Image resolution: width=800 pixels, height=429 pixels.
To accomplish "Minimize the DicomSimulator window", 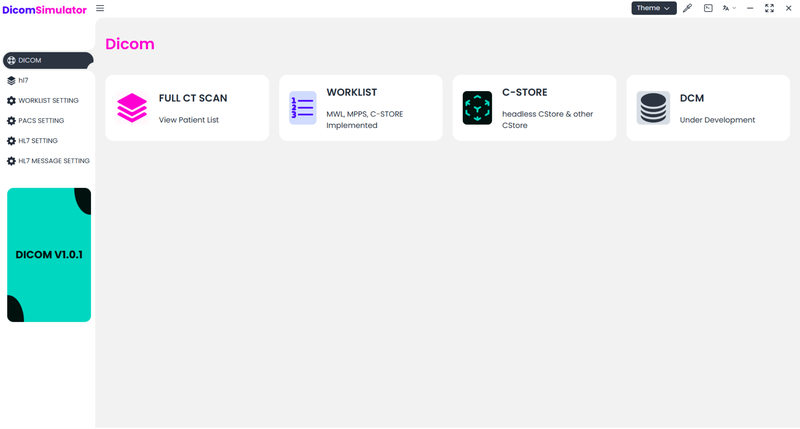I will click(750, 8).
